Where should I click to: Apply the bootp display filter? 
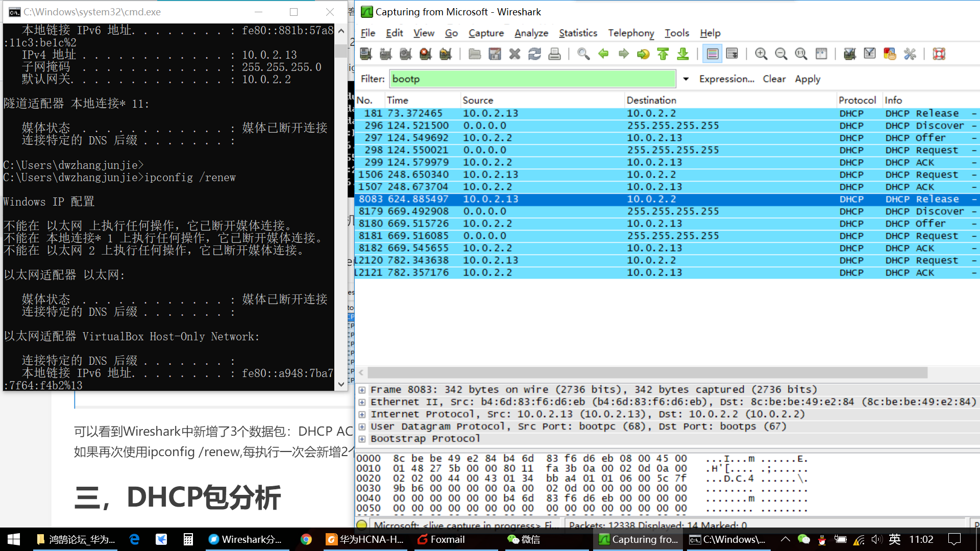click(x=807, y=79)
